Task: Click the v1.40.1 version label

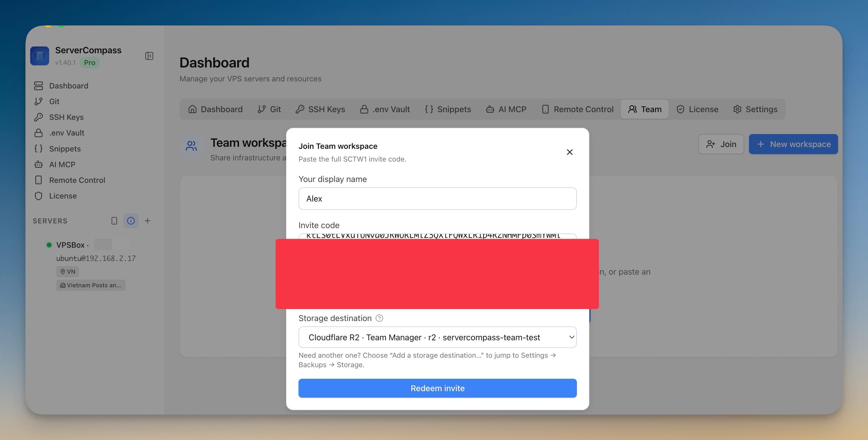Action: (65, 63)
